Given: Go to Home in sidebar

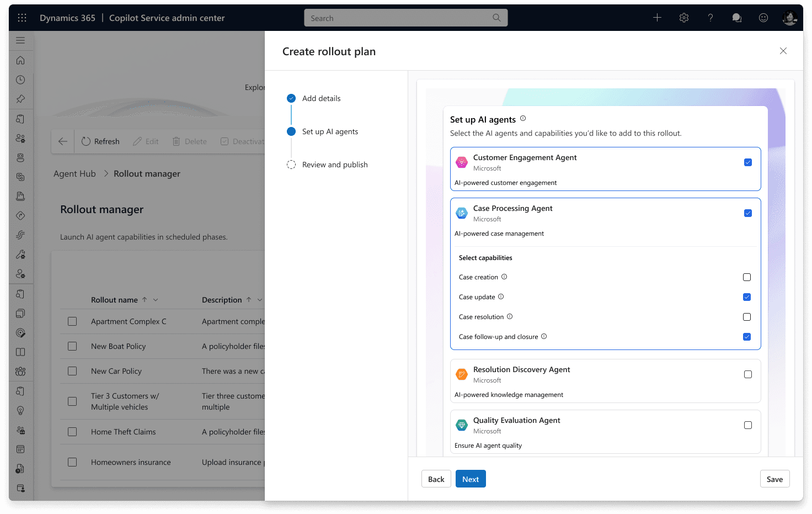Looking at the screenshot, I should coord(20,60).
